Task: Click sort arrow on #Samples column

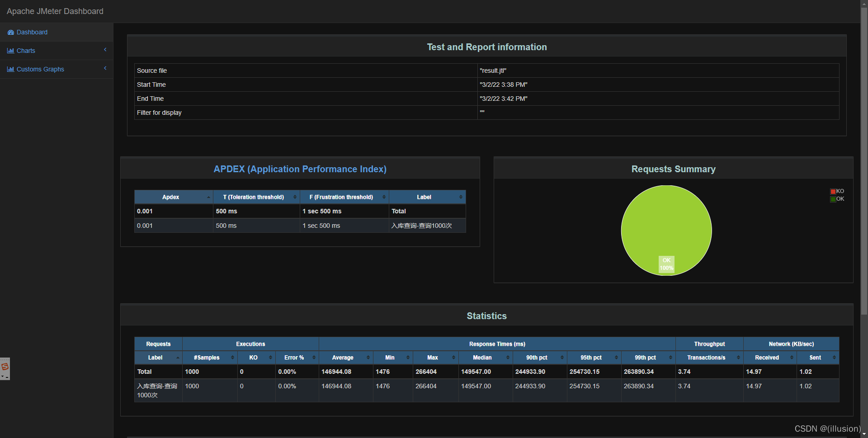Action: pyautogui.click(x=232, y=358)
